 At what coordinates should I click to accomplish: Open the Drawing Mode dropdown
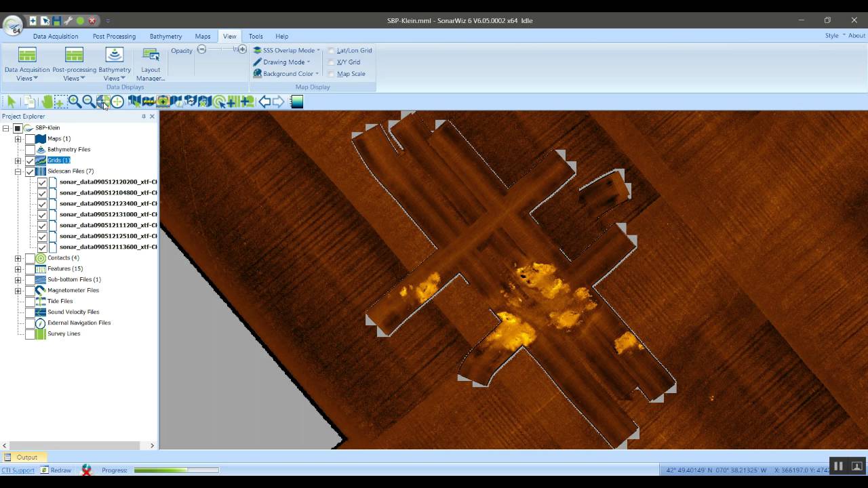tap(281, 62)
